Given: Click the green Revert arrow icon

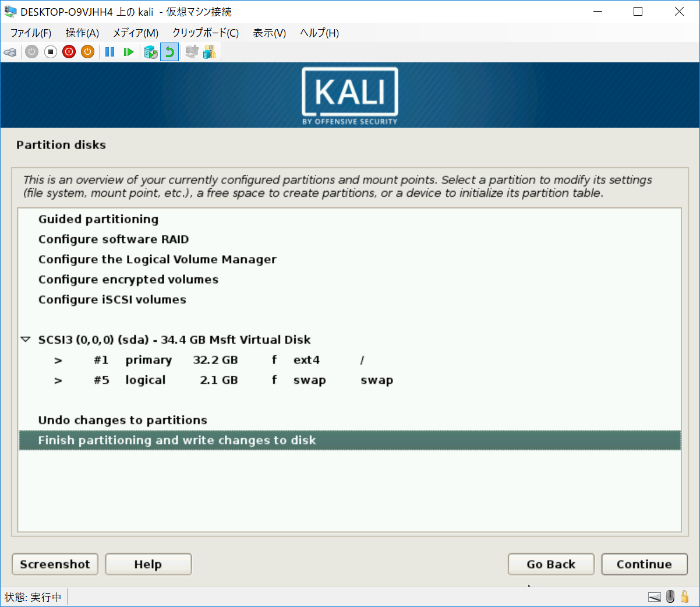Looking at the screenshot, I should click(169, 52).
